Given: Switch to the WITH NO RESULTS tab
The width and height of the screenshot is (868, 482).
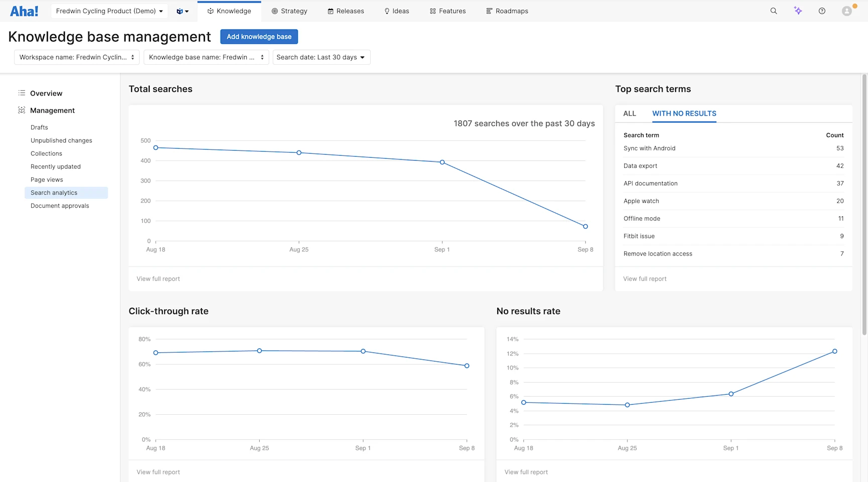Looking at the screenshot, I should pos(684,113).
